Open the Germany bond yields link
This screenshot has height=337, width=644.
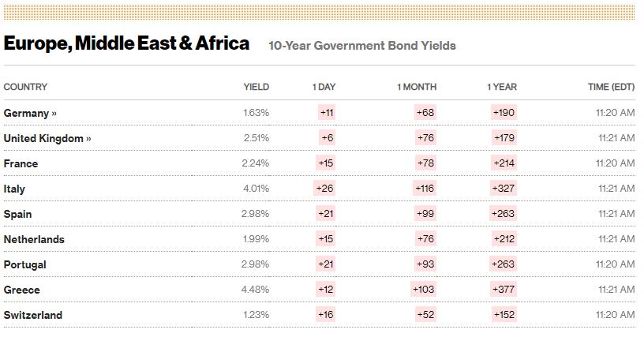pyautogui.click(x=31, y=113)
